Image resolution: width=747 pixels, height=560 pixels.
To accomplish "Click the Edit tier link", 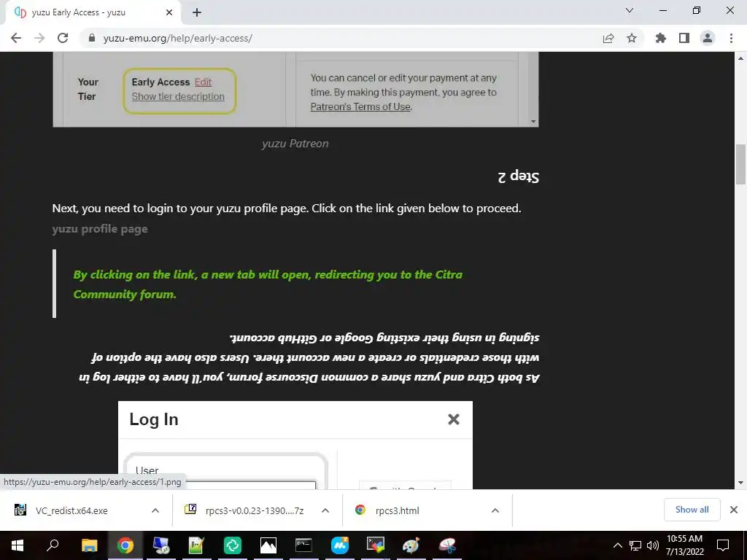I will coord(203,82).
